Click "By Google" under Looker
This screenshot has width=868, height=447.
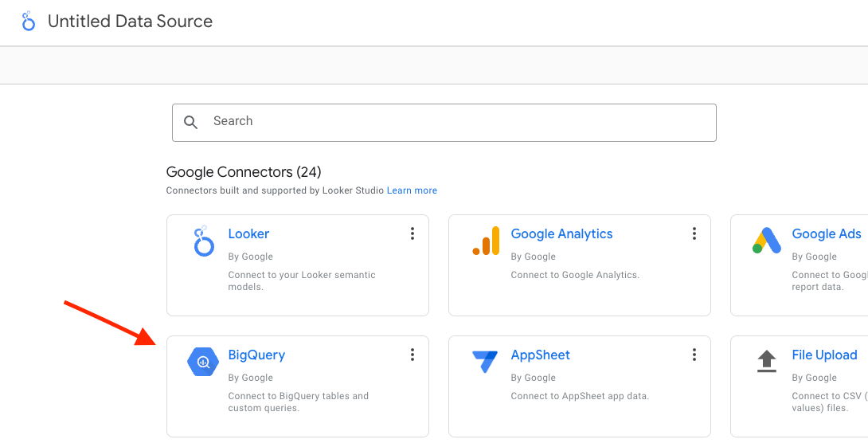pyautogui.click(x=250, y=257)
